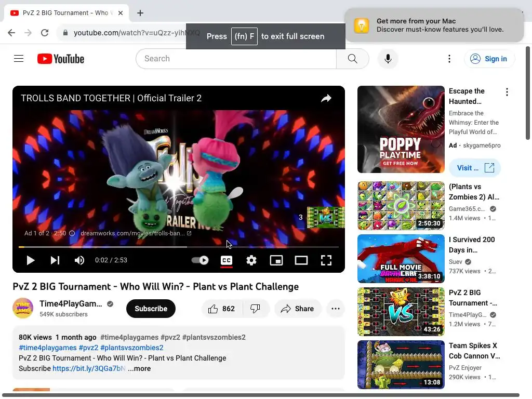
Task: Click the blue #plantsvszombies2 hashtag
Action: (132, 348)
